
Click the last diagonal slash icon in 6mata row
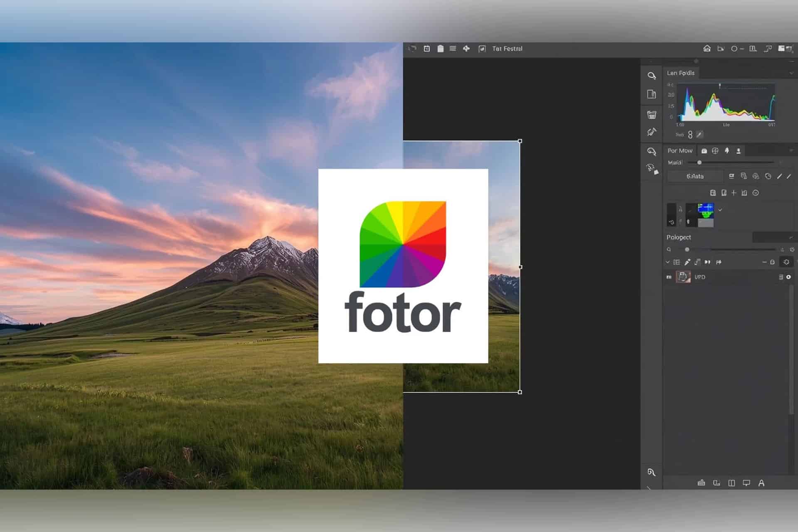[x=788, y=176]
